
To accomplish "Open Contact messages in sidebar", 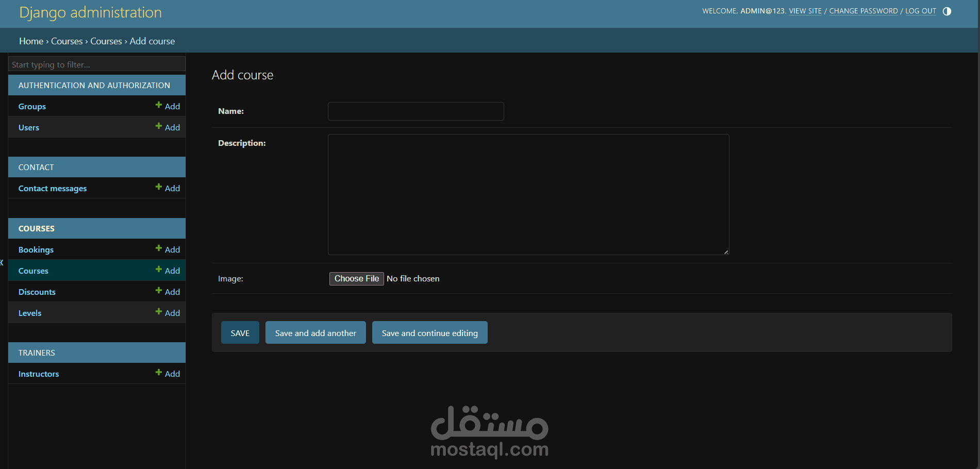I will (x=53, y=189).
